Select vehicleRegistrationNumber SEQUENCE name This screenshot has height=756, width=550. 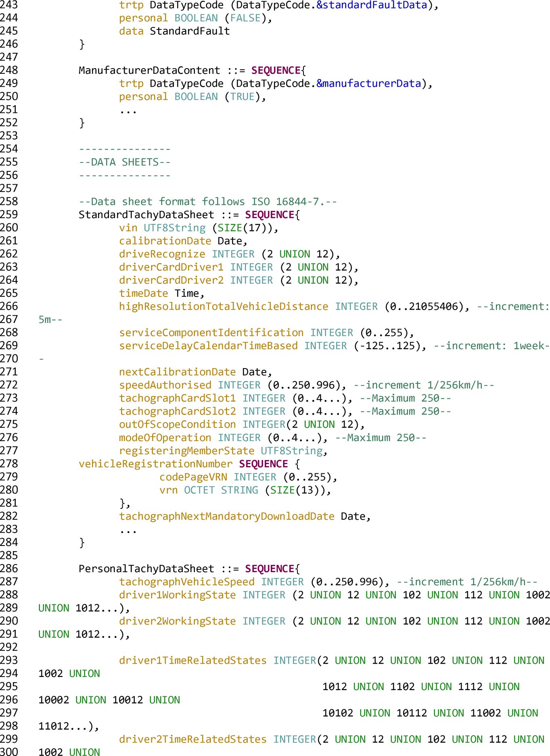(x=156, y=464)
